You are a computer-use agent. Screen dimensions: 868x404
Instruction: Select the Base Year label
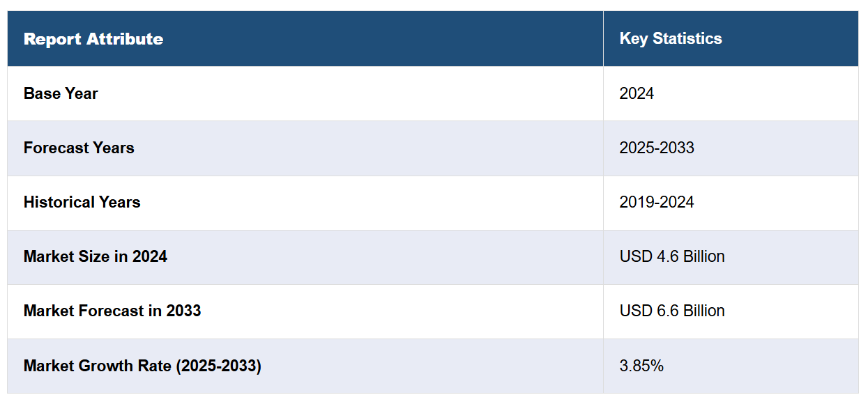click(x=61, y=93)
